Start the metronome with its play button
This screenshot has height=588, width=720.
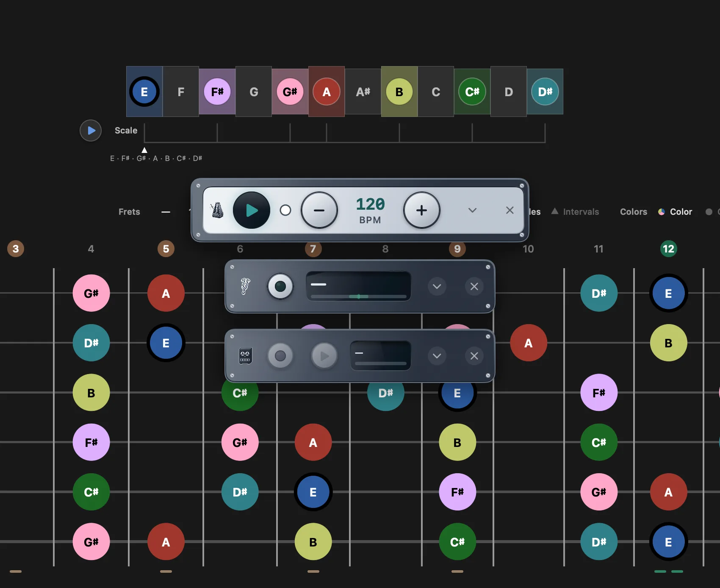(x=252, y=210)
